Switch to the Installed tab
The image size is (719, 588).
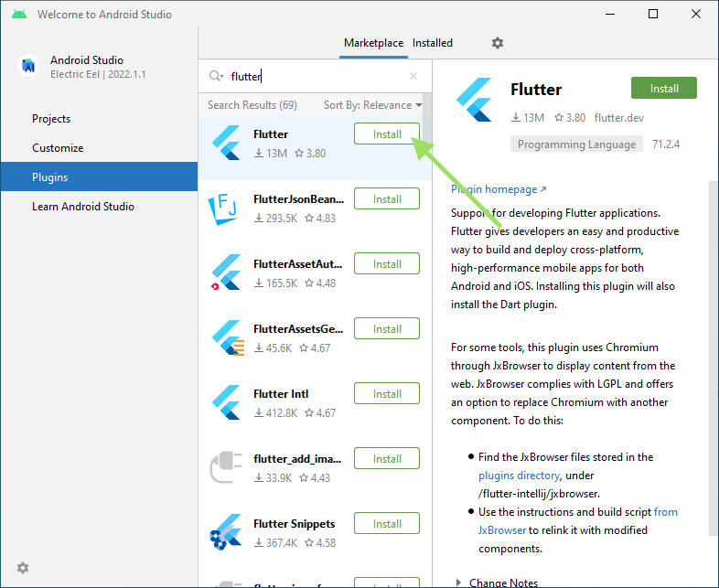point(433,43)
